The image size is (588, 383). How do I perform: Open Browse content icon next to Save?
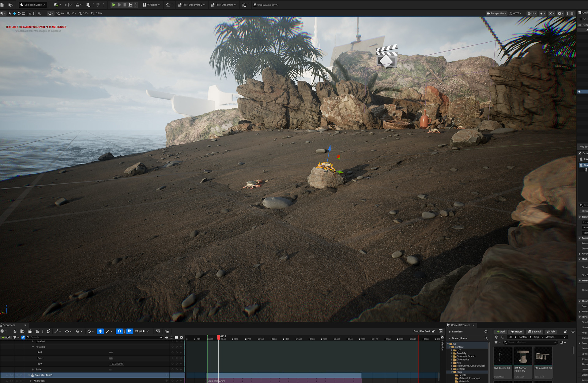pyautogui.click(x=10, y=5)
